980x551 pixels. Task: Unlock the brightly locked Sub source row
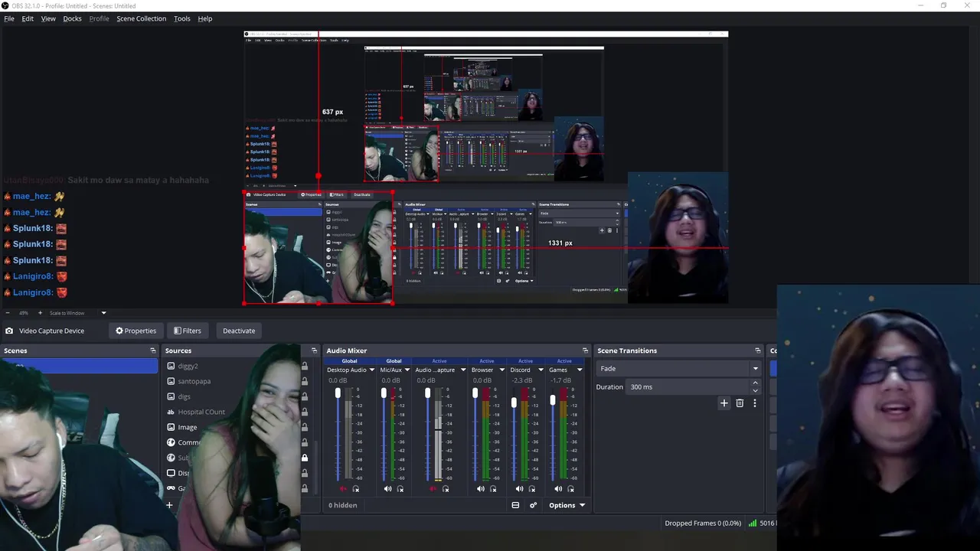pos(305,458)
